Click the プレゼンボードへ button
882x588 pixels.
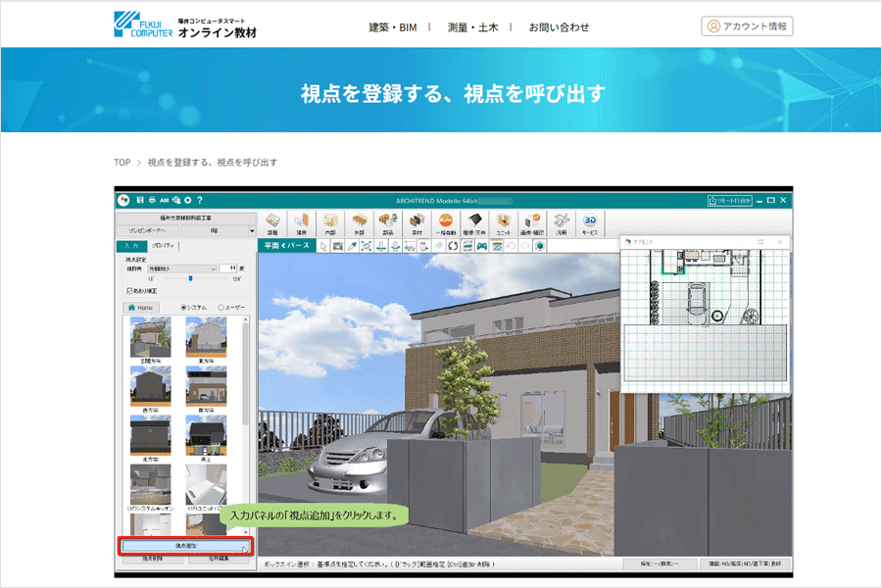click(148, 230)
